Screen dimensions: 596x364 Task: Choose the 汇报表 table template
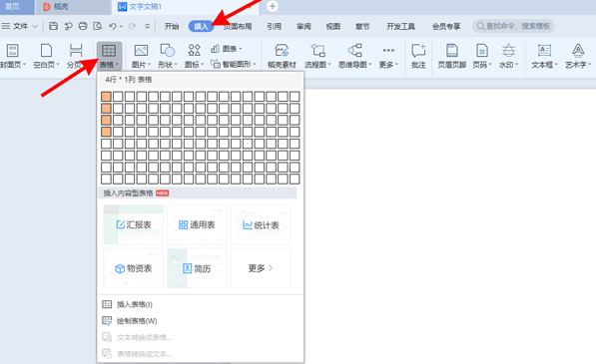[134, 224]
